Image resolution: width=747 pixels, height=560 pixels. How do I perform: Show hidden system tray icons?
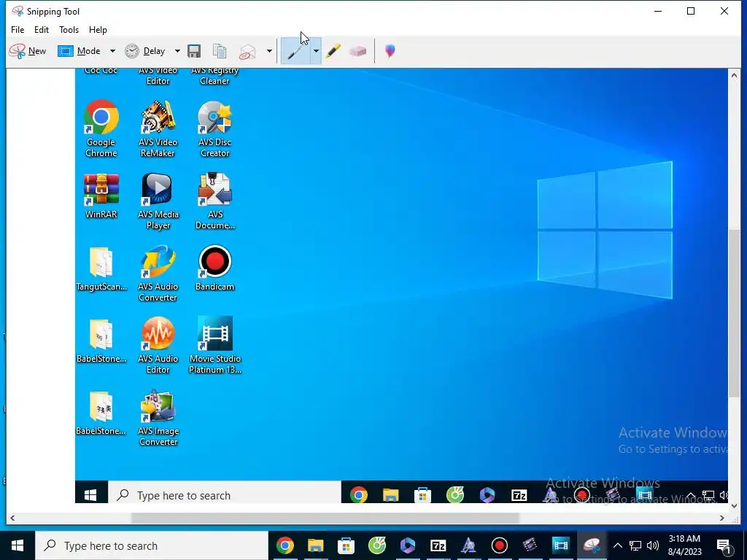pos(617,545)
